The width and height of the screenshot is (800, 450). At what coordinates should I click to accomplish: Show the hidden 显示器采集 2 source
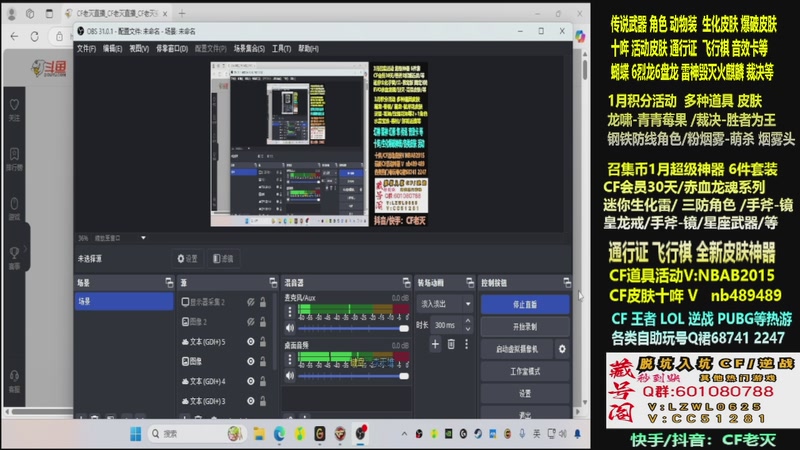tap(251, 302)
